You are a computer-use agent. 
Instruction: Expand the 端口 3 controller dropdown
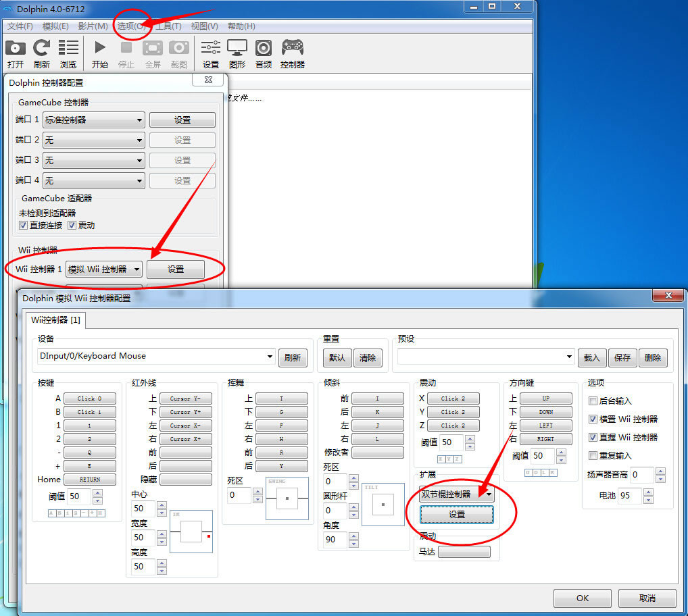click(x=94, y=161)
